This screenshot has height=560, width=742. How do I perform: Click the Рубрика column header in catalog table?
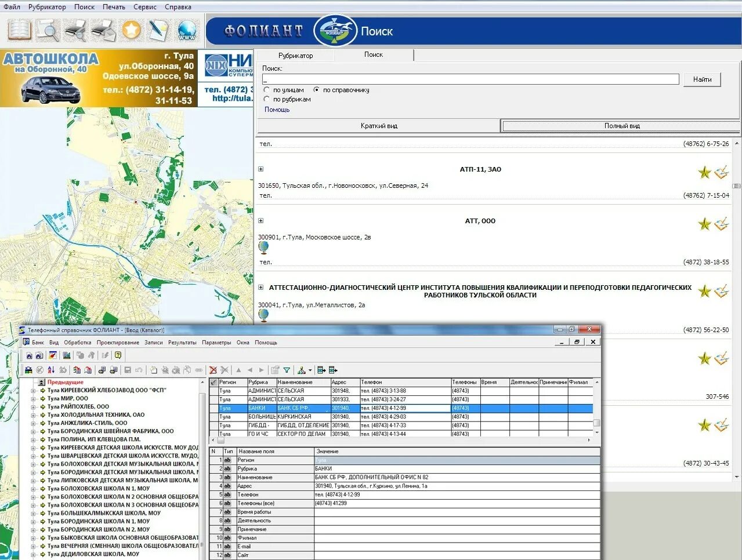[x=262, y=382]
